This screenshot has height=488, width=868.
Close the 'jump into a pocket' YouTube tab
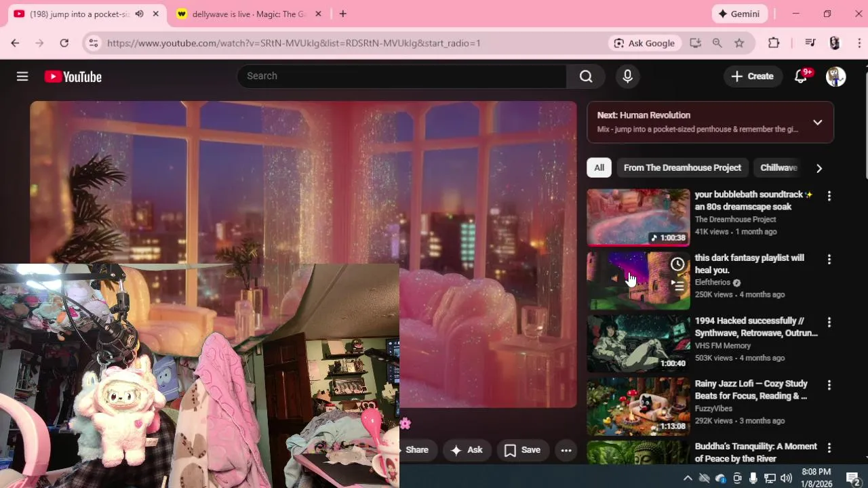[156, 14]
